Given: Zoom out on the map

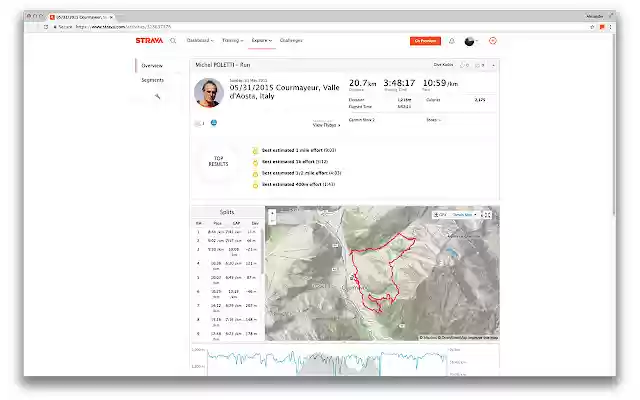Looking at the screenshot, I should click(x=272, y=220).
